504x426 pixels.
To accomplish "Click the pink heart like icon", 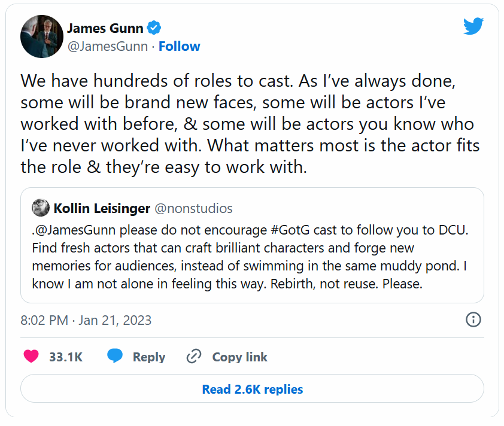I will (x=31, y=357).
